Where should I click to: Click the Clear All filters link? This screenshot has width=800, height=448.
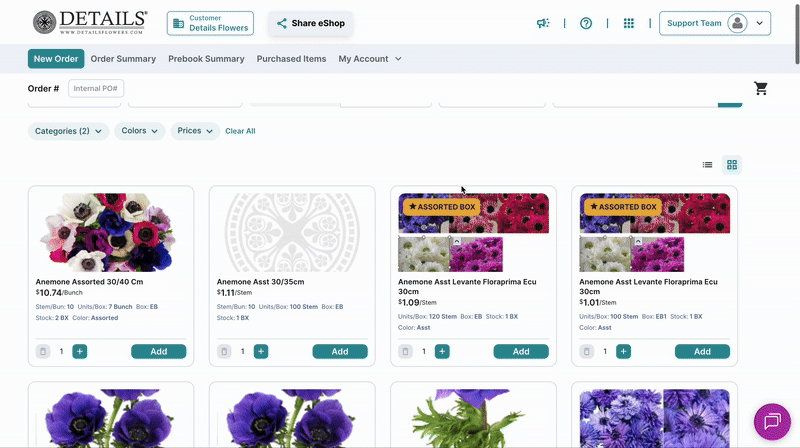click(x=240, y=131)
